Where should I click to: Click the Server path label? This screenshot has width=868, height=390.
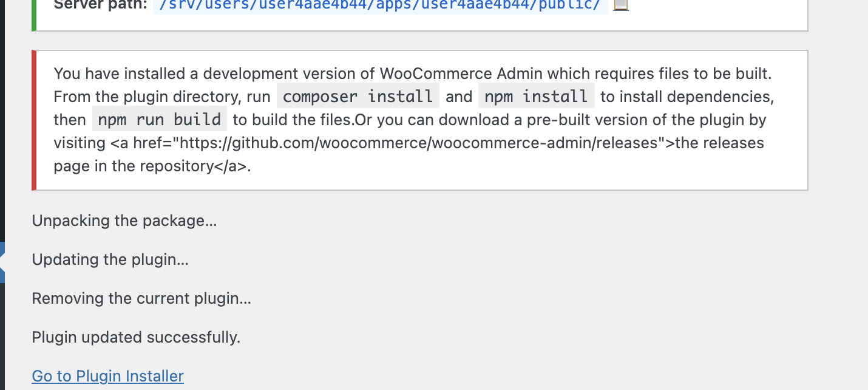[x=100, y=5]
